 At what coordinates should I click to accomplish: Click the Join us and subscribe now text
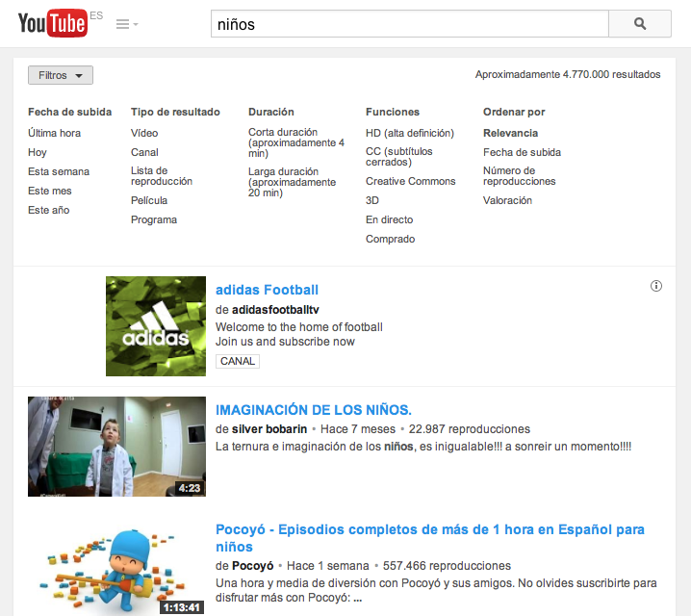click(x=285, y=342)
